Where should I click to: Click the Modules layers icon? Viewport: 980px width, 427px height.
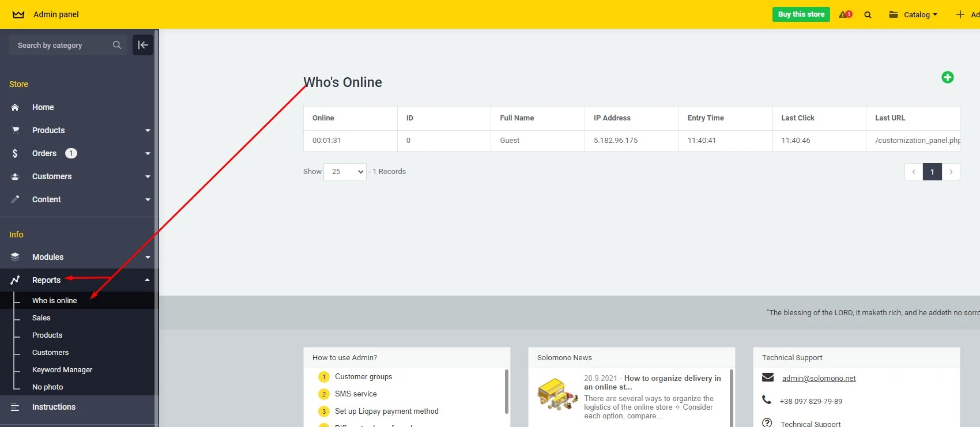coord(15,257)
